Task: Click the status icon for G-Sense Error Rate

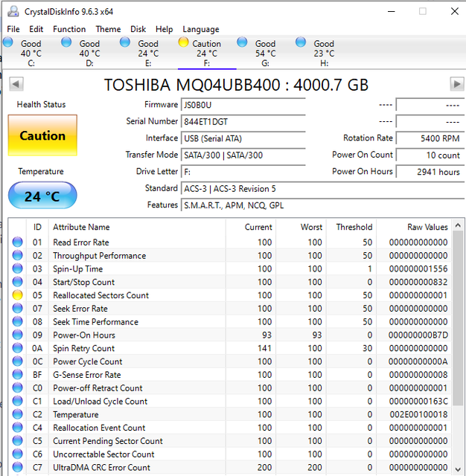Action: pyautogui.click(x=17, y=375)
